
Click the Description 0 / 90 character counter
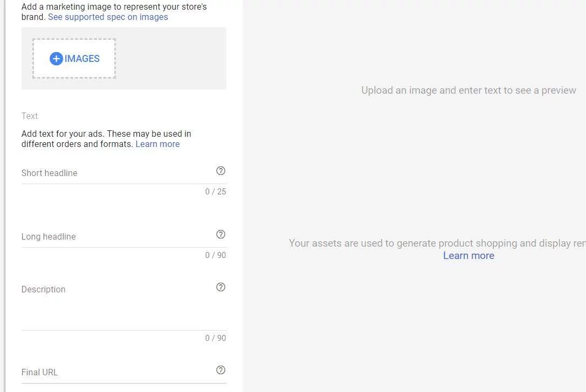[215, 338]
